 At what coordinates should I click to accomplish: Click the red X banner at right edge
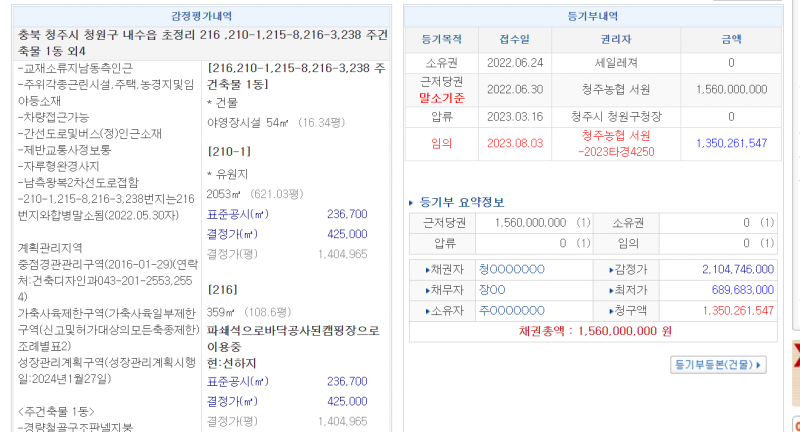pyautogui.click(x=796, y=360)
